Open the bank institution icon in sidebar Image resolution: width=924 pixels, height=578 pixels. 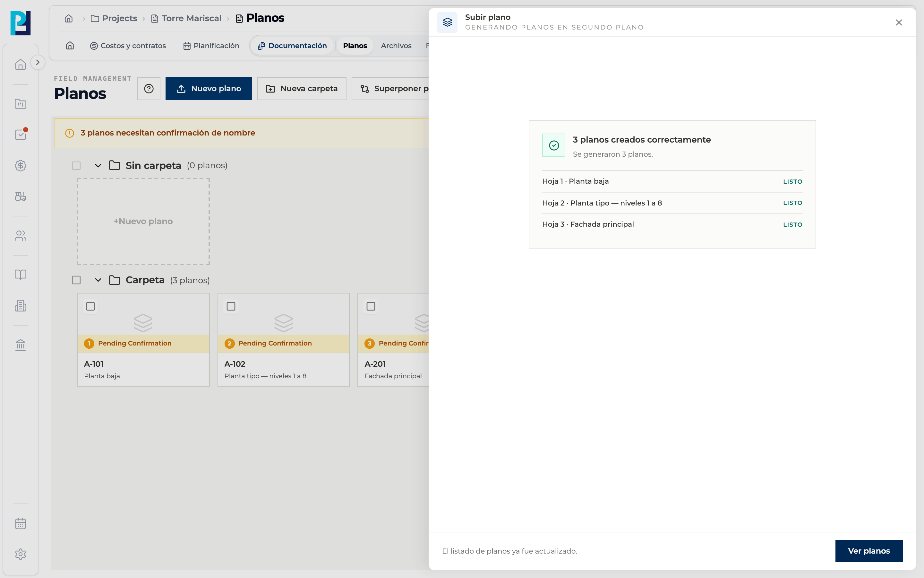click(21, 345)
